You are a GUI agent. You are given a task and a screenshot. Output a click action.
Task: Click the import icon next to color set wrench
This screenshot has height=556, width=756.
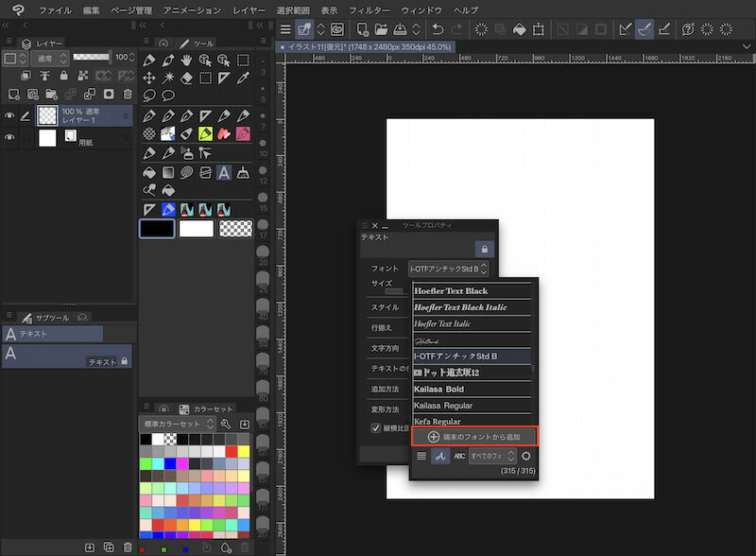click(x=245, y=424)
